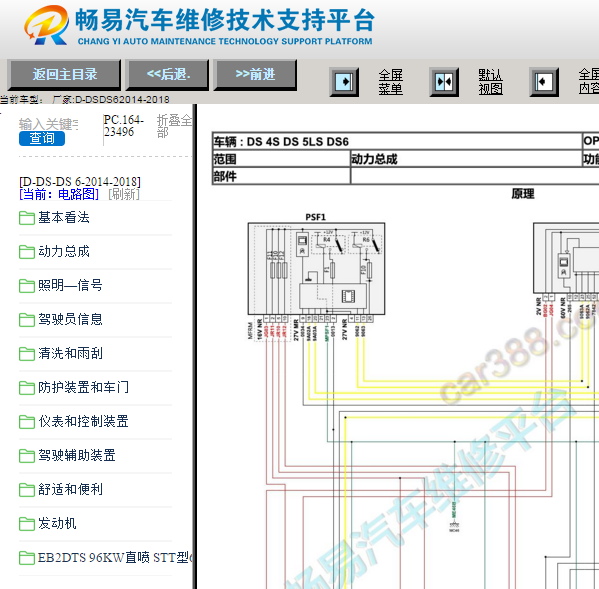Image resolution: width=599 pixels, height=589 pixels.
Task: Click the [刷新] refresh link
Action: coord(124,194)
